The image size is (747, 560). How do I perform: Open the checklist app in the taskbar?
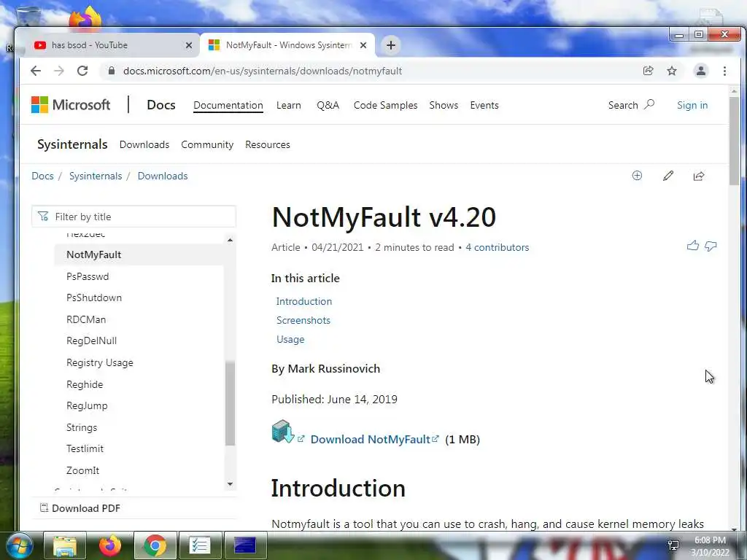(200, 545)
